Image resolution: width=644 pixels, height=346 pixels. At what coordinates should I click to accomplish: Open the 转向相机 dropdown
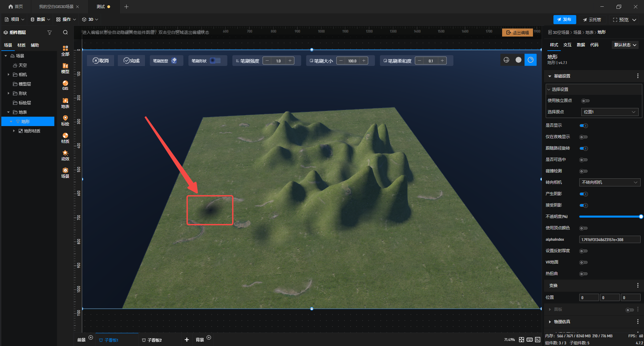[x=610, y=182]
